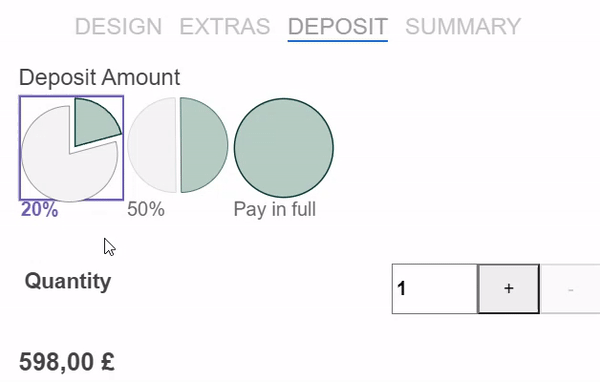Select the 20% deposit pie chart
Image resolution: width=600 pixels, height=382 pixels.
point(72,148)
